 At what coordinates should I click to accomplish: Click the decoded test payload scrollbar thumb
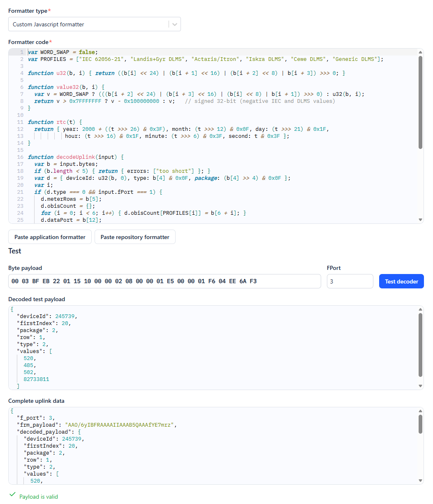pos(420,345)
